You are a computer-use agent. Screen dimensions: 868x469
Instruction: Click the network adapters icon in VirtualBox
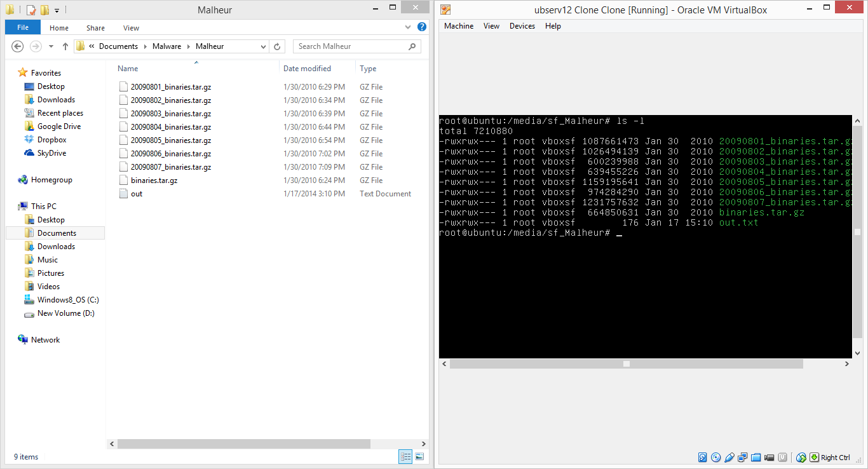coord(743,457)
